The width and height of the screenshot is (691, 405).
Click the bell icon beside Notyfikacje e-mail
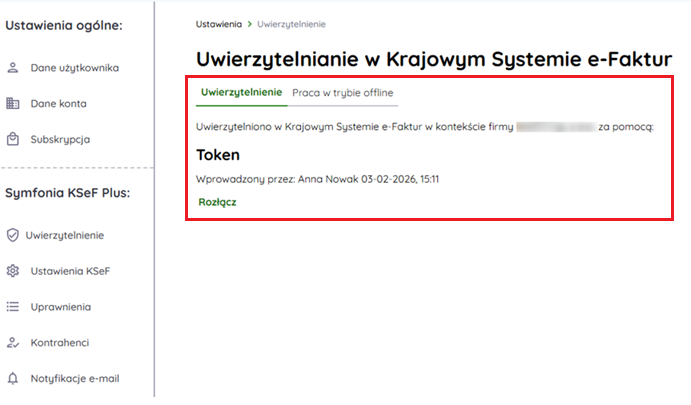(x=13, y=379)
